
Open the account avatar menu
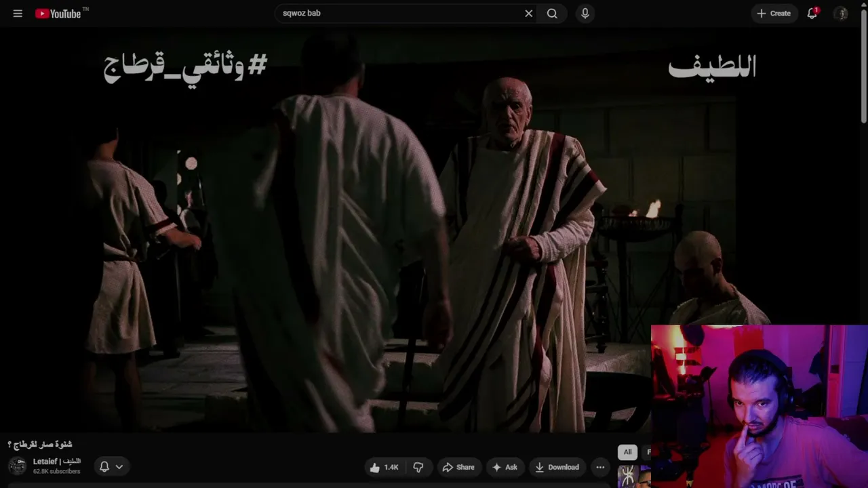(842, 14)
